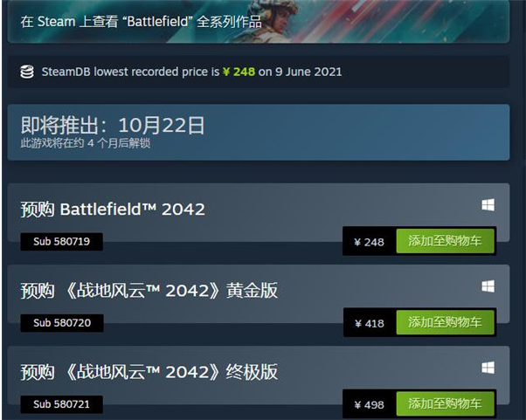Add Battlefield 2042 standard edition to cart
This screenshot has width=526, height=420.
[445, 241]
